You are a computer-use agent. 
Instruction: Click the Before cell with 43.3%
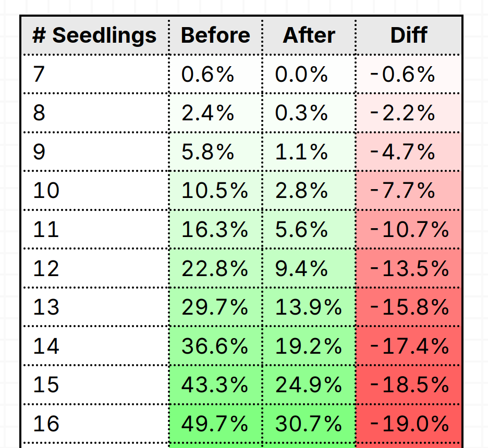click(214, 384)
